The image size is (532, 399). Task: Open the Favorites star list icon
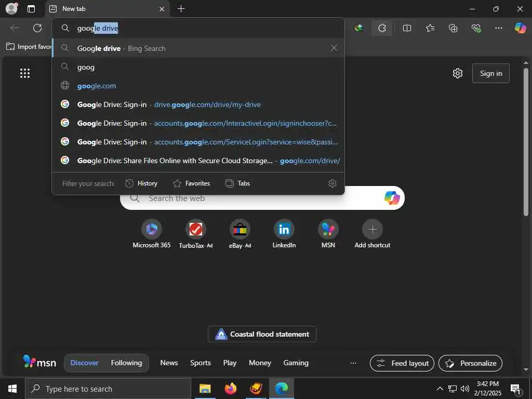coord(430,28)
